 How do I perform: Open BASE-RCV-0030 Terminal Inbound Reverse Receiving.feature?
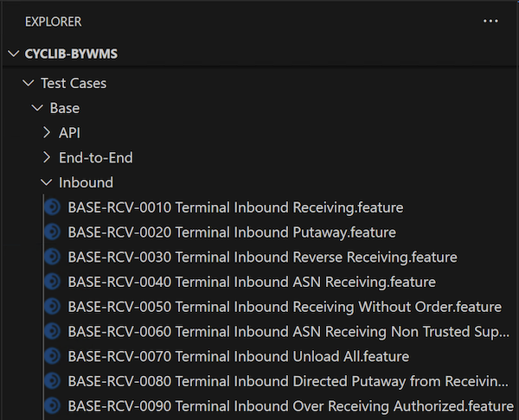coord(262,258)
